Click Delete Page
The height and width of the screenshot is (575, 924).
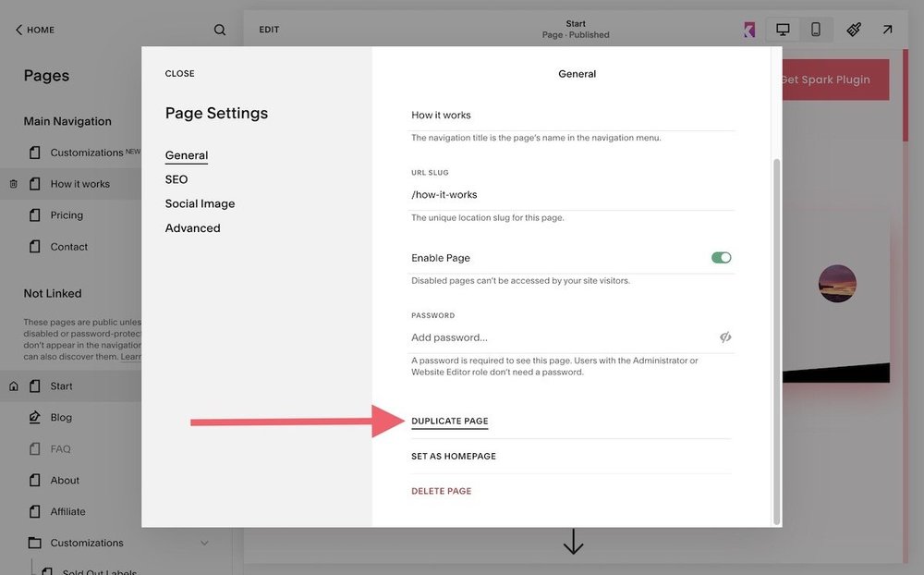tap(441, 490)
